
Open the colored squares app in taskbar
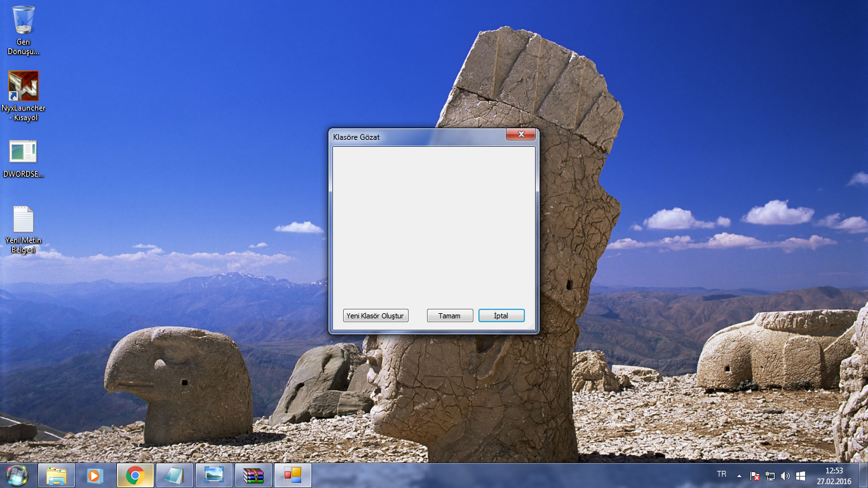(293, 475)
